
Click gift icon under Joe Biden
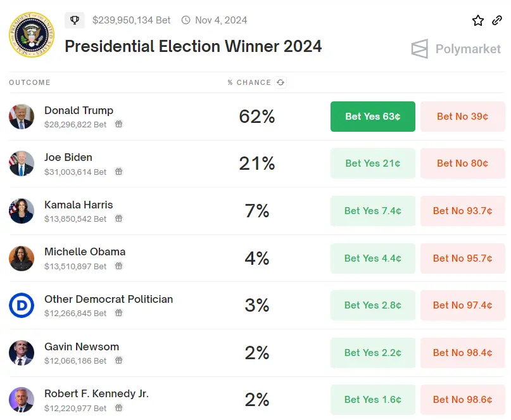(x=118, y=172)
